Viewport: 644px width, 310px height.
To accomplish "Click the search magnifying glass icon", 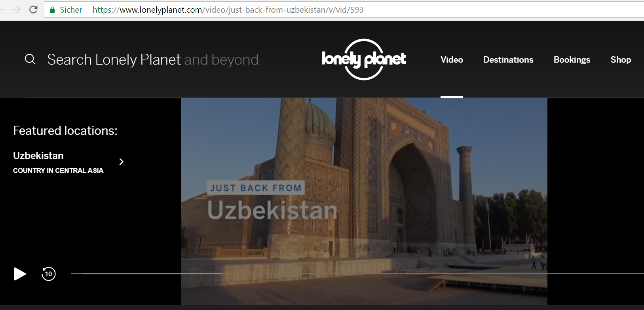I will point(30,59).
